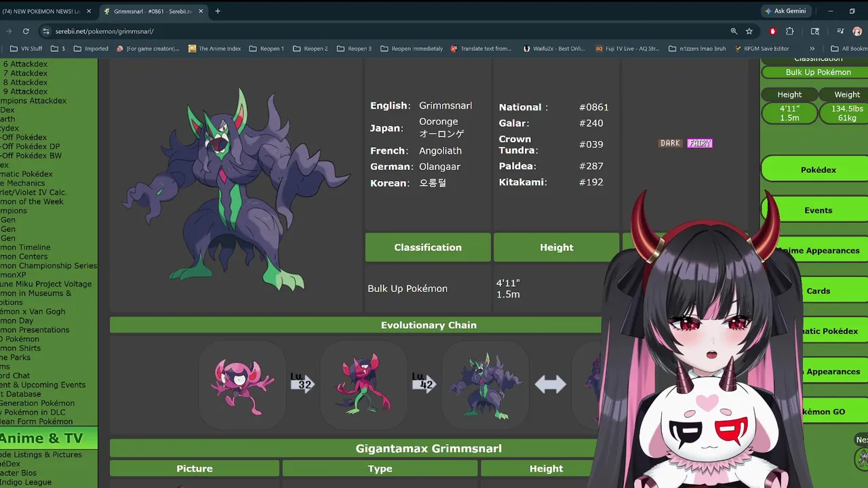Switch to the NEW POKEMON NEWS tab
This screenshot has width=868, height=488.
click(x=41, y=12)
